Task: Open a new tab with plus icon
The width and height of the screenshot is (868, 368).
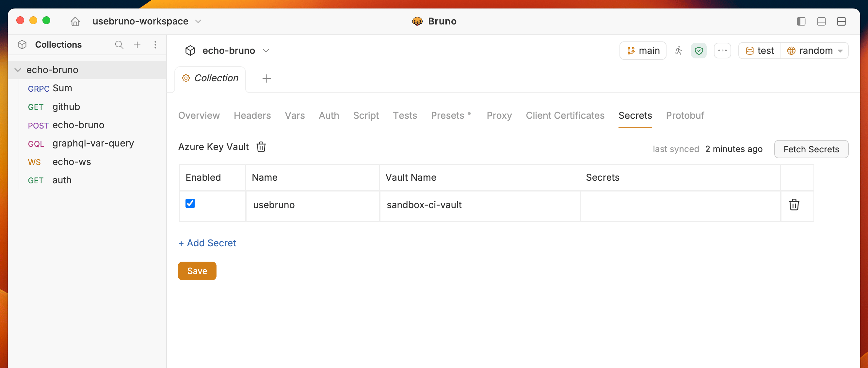Action: click(266, 78)
